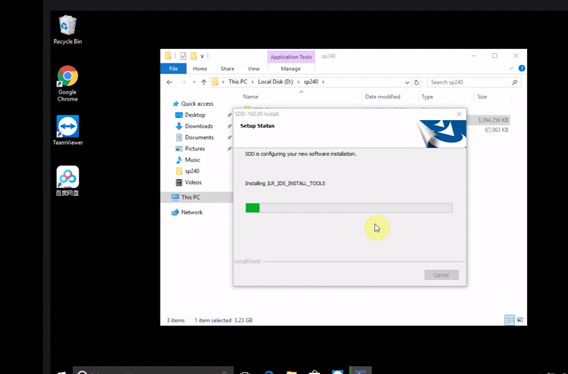Sort files by Date modified column
This screenshot has width=568, height=374.
(383, 97)
